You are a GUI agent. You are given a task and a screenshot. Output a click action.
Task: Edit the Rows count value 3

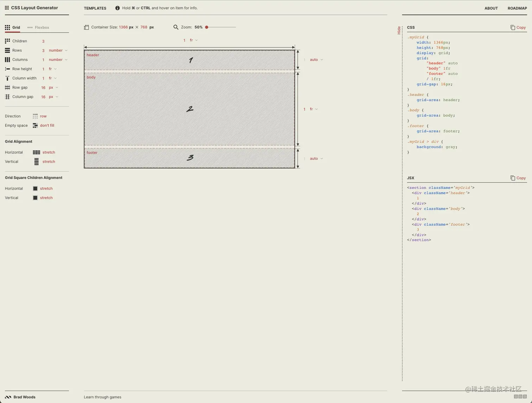pos(43,51)
